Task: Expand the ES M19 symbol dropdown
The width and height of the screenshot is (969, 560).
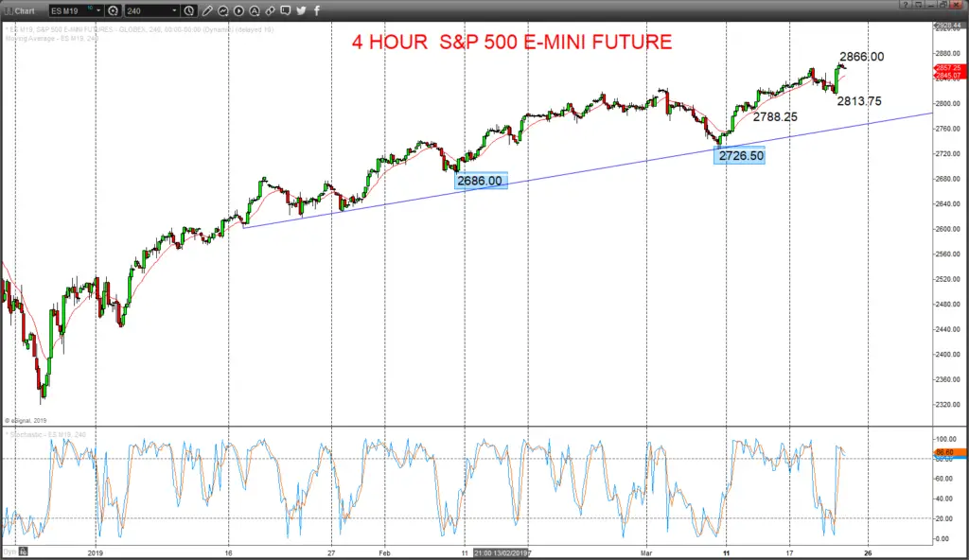Action: pyautogui.click(x=98, y=10)
